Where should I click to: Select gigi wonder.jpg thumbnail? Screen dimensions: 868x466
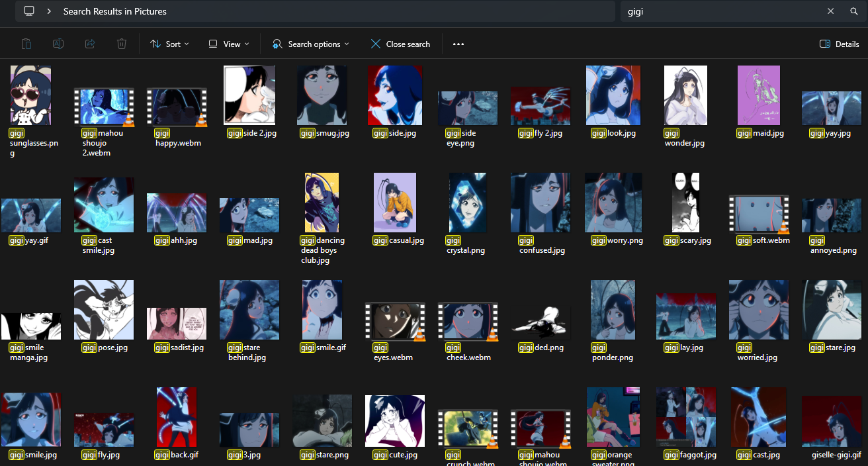[686, 95]
